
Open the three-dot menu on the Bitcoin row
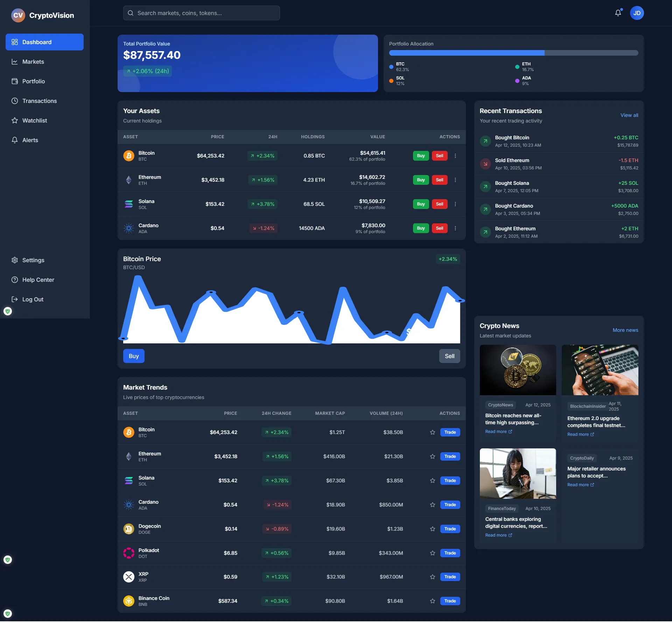455,156
